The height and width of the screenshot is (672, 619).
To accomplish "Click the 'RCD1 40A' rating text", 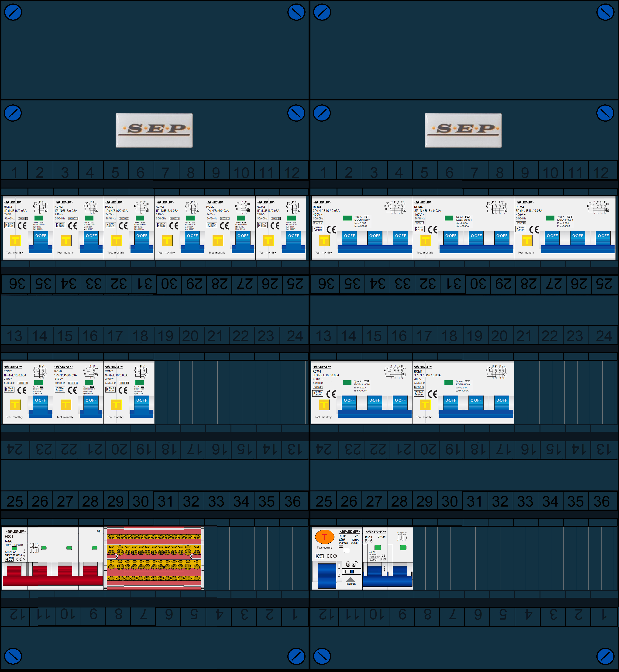I will [x=342, y=538].
